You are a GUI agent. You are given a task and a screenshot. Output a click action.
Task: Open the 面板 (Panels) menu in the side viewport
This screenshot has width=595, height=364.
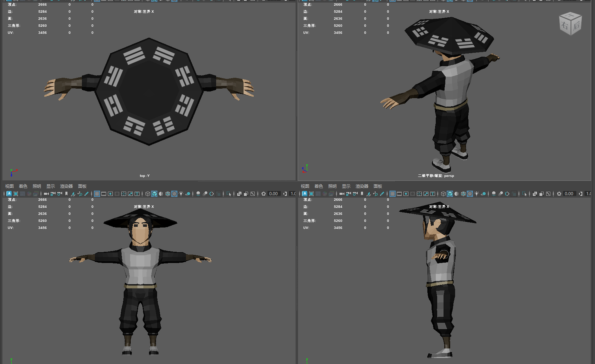[x=378, y=186]
